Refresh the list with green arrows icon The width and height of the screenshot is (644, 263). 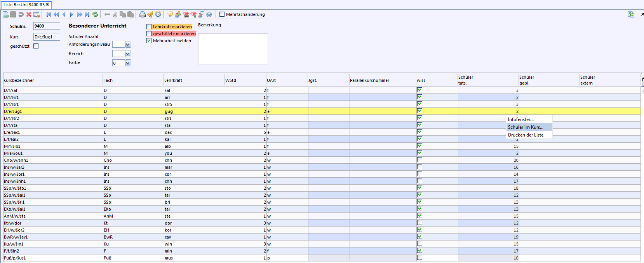95,14
